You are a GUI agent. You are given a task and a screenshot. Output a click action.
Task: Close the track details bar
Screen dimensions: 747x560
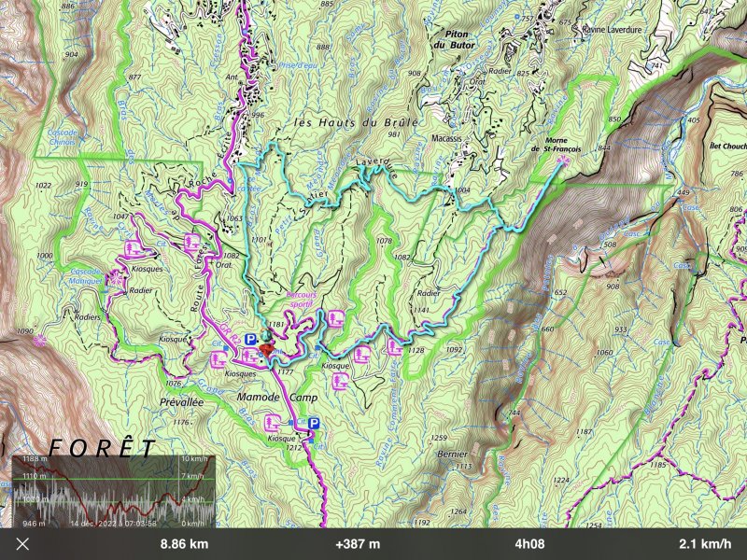(x=22, y=544)
